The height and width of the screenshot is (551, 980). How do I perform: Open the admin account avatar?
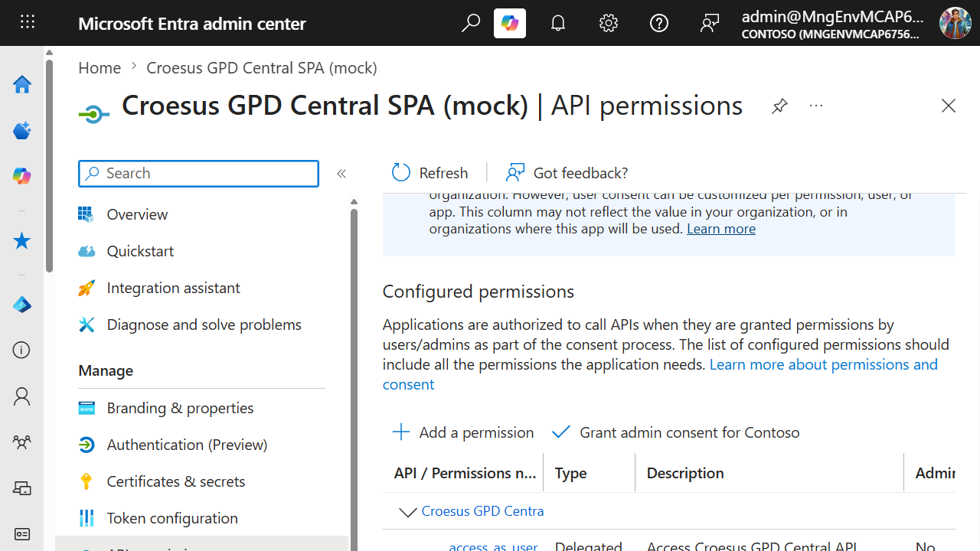(955, 23)
